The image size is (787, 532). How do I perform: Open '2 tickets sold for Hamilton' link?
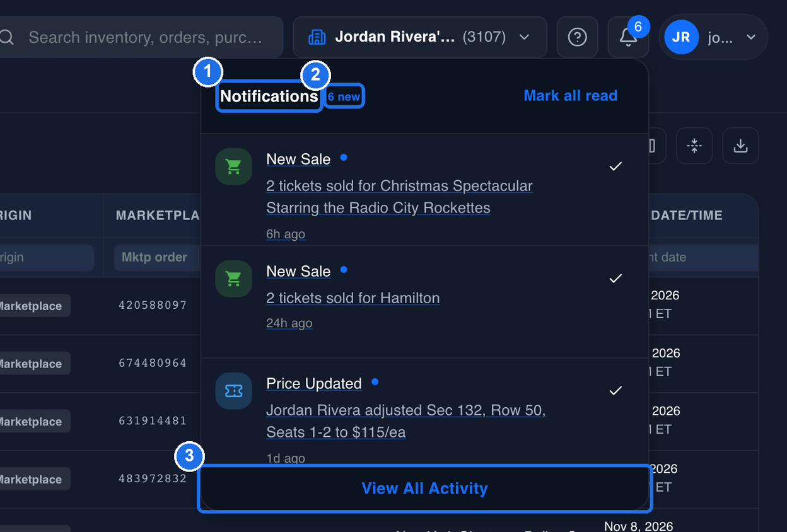click(353, 298)
